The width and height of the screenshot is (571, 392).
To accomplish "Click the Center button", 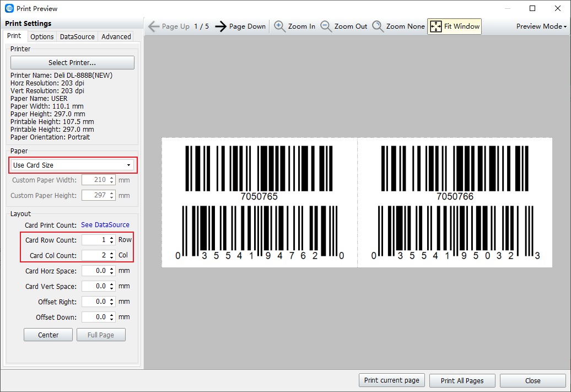I will (x=48, y=335).
